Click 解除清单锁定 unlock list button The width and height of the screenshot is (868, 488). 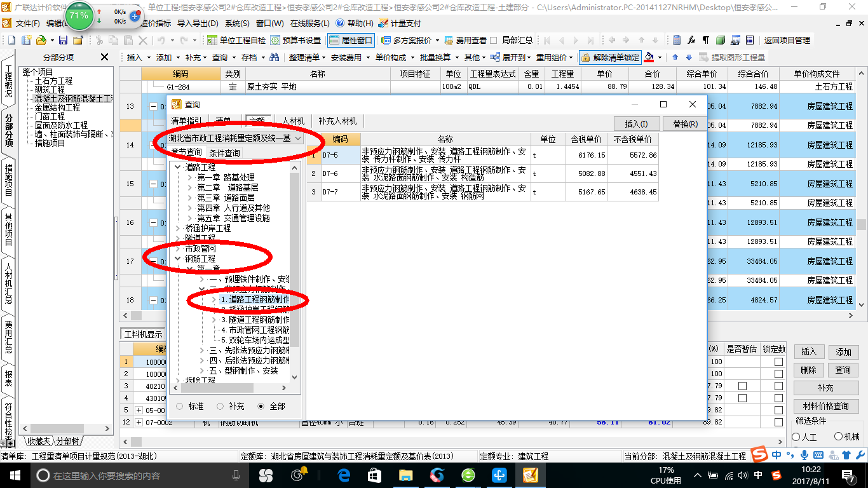point(610,57)
